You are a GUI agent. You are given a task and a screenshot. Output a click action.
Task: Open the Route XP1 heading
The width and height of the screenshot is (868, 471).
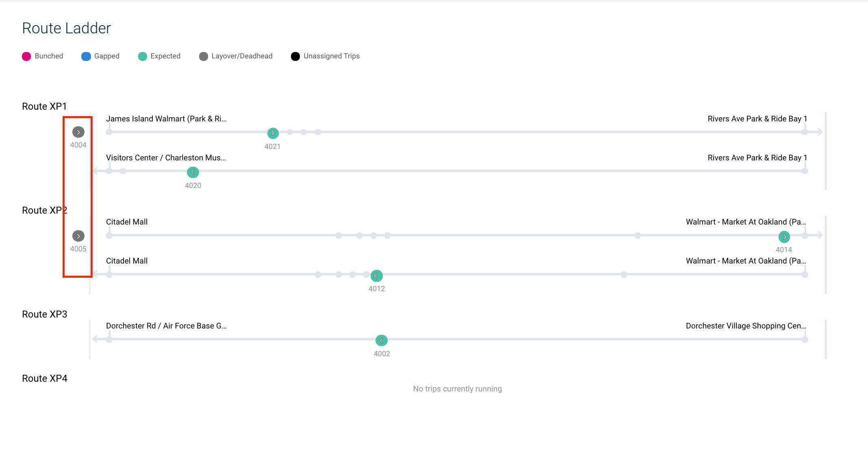[44, 106]
